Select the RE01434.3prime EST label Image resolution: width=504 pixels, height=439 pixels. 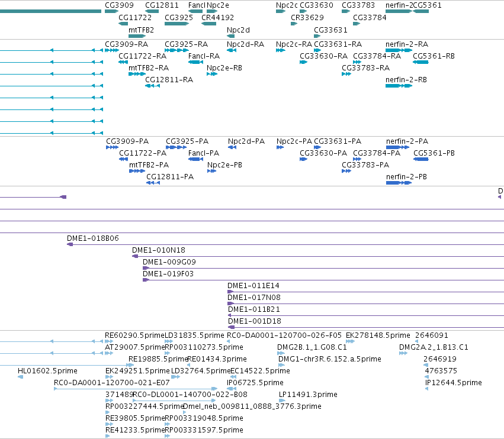tap(217, 359)
